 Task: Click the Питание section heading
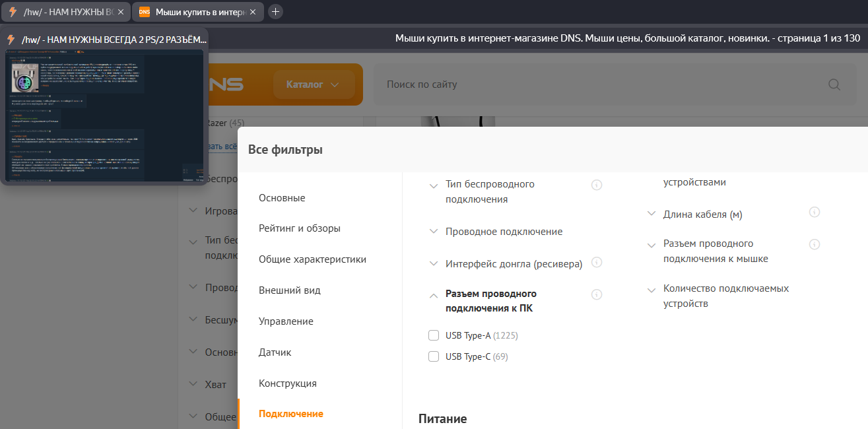(442, 418)
